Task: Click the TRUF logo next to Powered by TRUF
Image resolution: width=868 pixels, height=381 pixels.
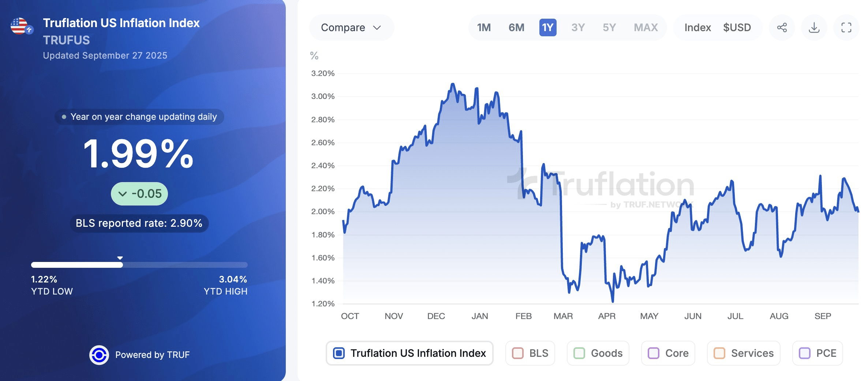Action: 99,354
